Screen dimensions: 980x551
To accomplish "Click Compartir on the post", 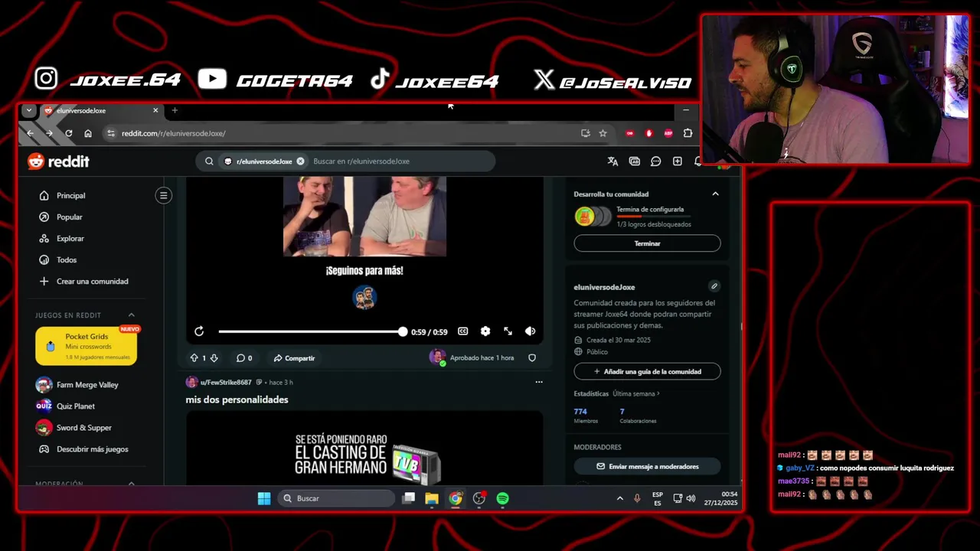I will [294, 358].
